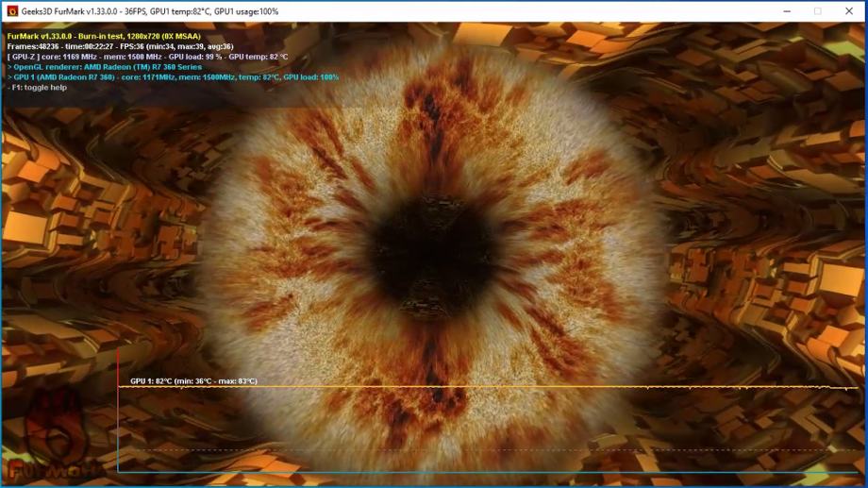Close the FurMark burn-in test window

(x=849, y=11)
